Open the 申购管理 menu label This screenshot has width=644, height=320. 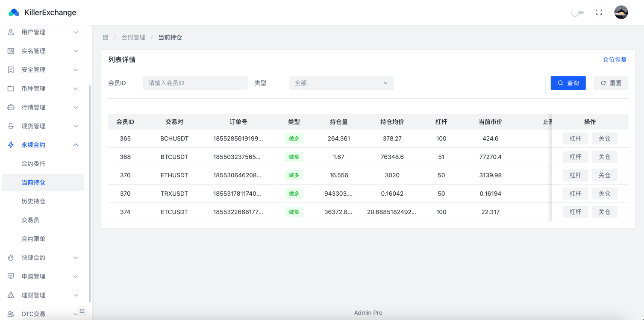33,276
